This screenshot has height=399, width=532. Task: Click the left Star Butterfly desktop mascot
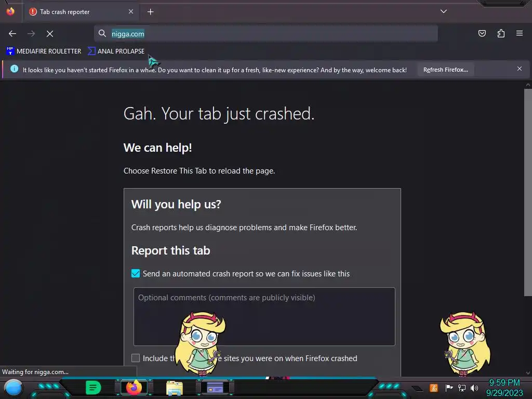pos(201,343)
